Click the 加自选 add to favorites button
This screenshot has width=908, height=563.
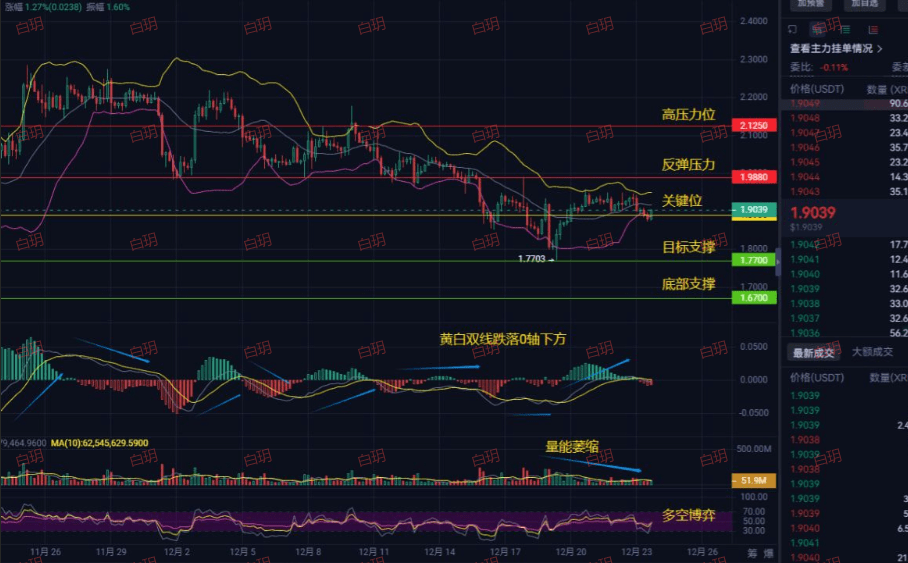tap(864, 4)
